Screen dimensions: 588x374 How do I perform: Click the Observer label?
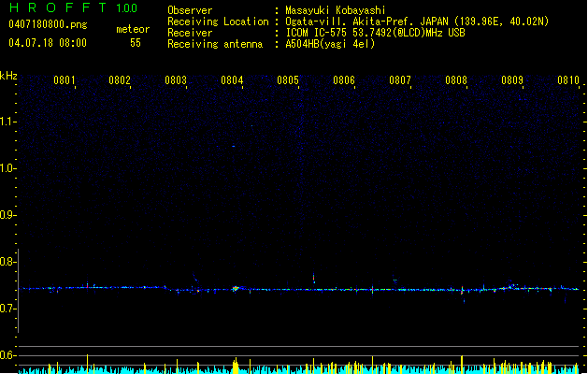(x=190, y=10)
